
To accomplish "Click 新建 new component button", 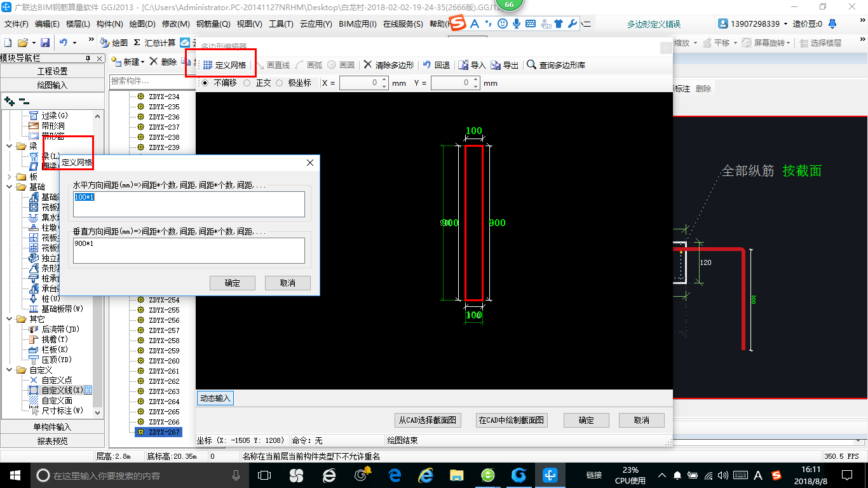I will [126, 62].
